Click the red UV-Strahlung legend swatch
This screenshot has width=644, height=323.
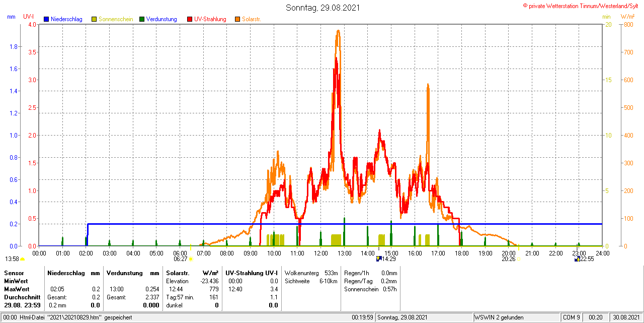point(190,19)
